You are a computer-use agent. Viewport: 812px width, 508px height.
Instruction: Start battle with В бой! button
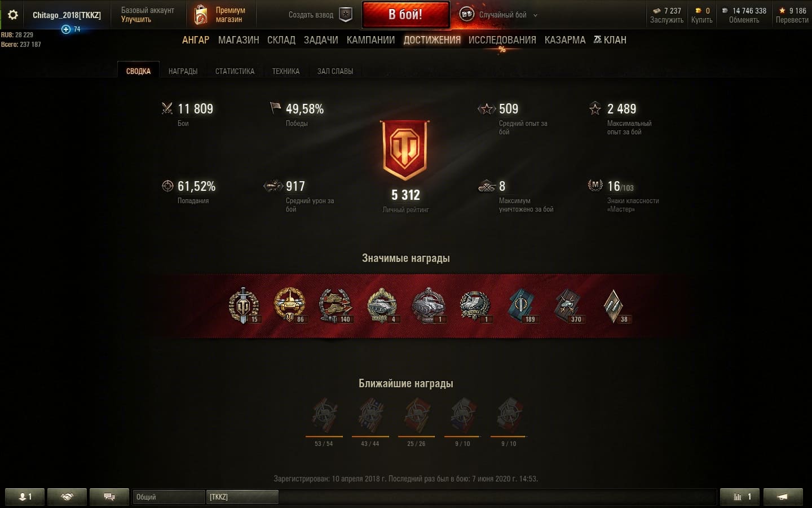coord(405,15)
